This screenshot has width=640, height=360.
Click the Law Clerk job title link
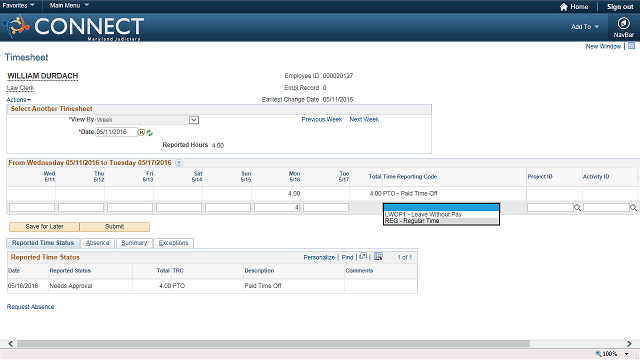[x=20, y=88]
